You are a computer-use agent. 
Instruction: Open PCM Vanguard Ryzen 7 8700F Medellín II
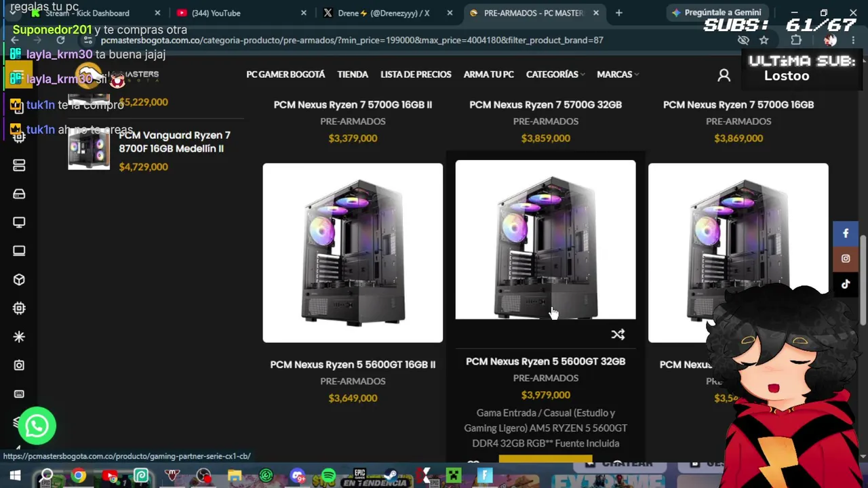174,142
